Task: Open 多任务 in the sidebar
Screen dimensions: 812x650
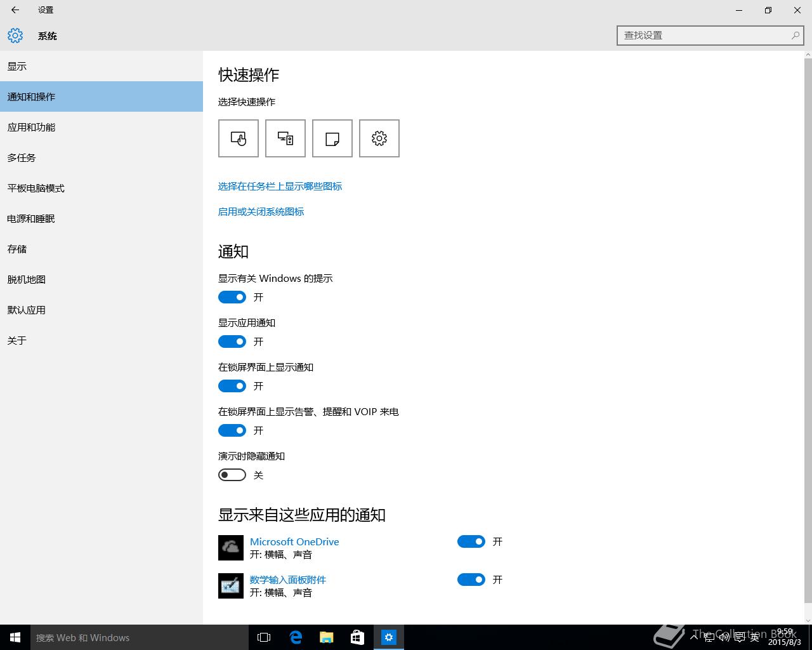Action: (101, 157)
